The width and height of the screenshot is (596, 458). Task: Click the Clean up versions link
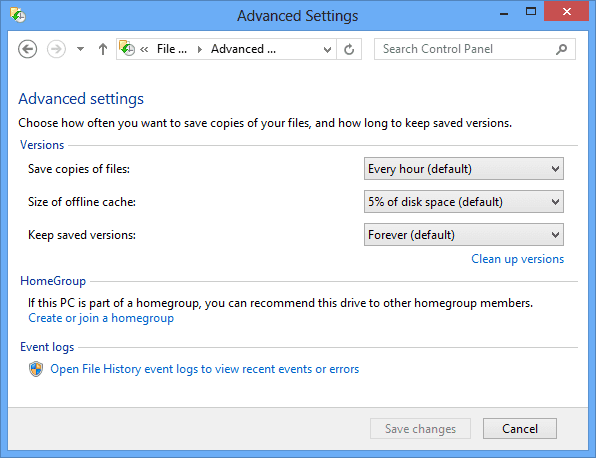[517, 259]
